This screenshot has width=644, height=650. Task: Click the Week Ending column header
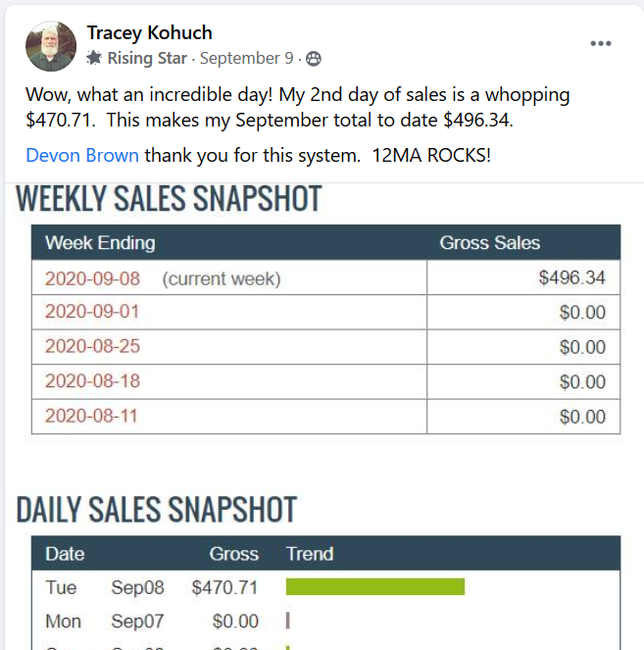click(100, 243)
